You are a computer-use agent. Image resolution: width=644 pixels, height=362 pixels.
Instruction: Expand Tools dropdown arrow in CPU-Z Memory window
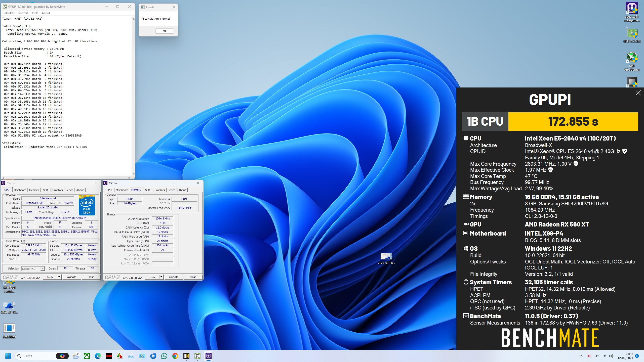coord(161,277)
